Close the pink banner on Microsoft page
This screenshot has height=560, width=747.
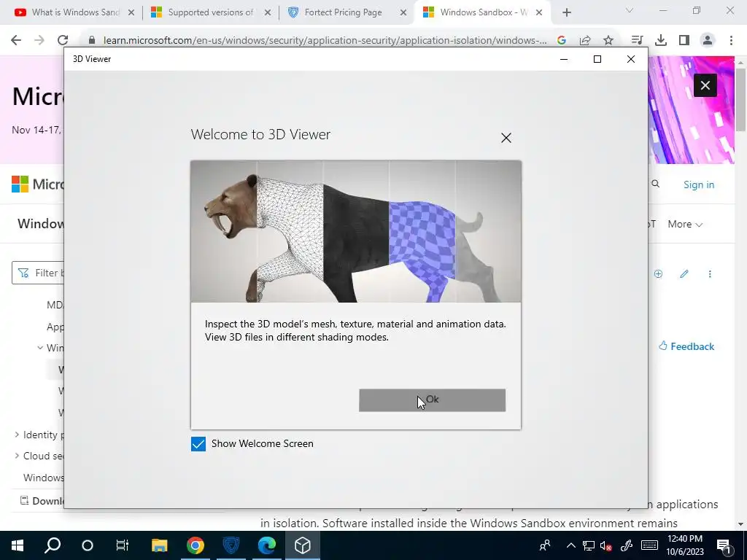tap(705, 85)
